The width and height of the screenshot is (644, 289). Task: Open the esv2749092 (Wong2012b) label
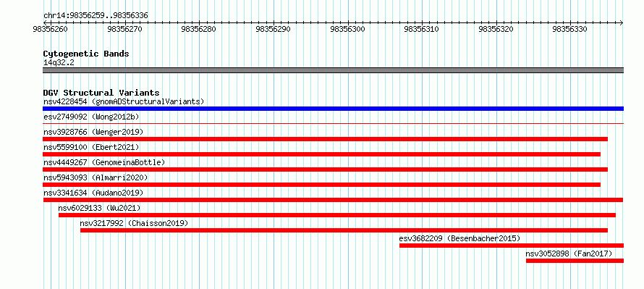91,117
